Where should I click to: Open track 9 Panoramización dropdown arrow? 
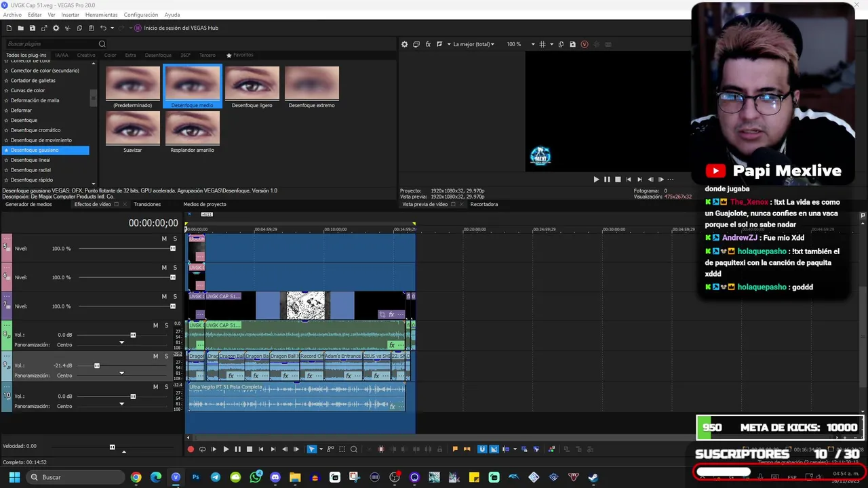coord(121,373)
